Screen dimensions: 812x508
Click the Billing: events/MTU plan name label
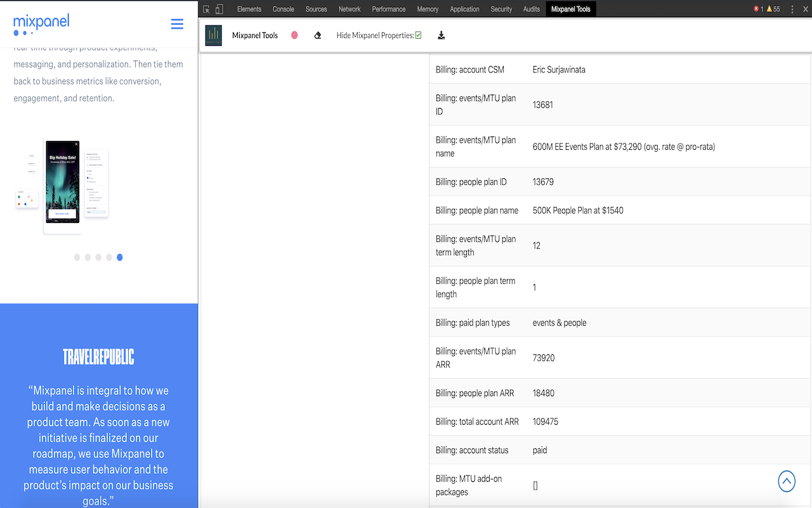coord(476,147)
